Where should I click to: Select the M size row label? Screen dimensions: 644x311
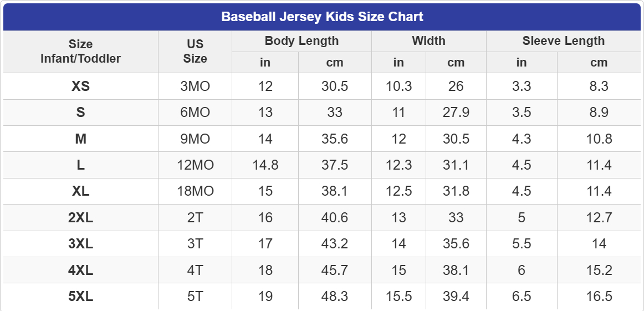pyautogui.click(x=80, y=139)
